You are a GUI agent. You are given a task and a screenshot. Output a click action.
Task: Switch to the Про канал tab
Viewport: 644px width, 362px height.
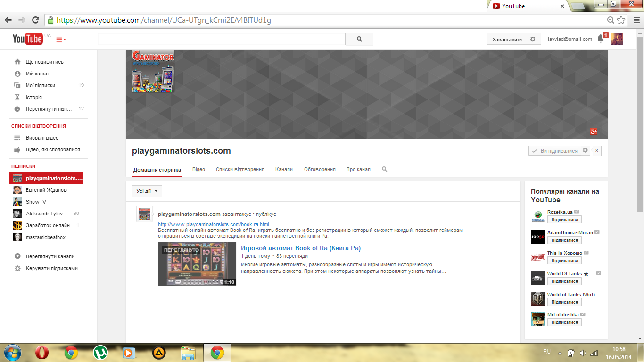click(x=358, y=169)
